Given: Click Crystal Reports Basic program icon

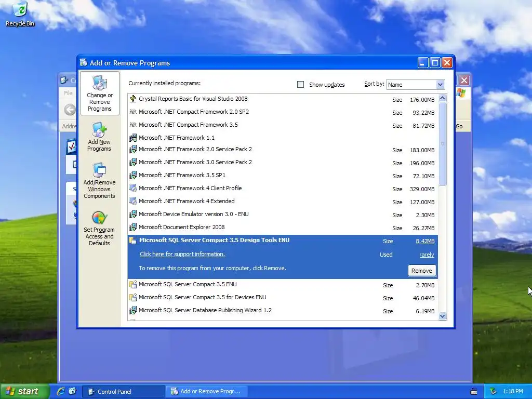Looking at the screenshot, I should pos(133,99).
